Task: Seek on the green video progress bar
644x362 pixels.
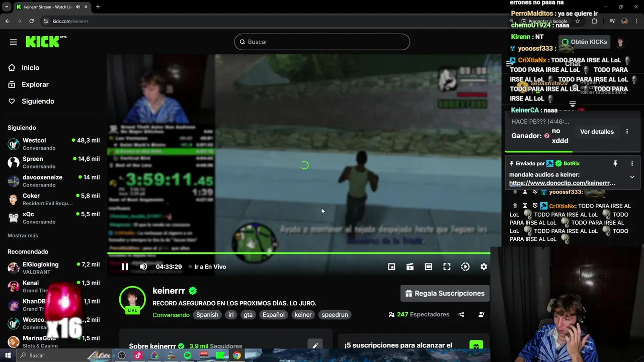Action: click(x=299, y=254)
